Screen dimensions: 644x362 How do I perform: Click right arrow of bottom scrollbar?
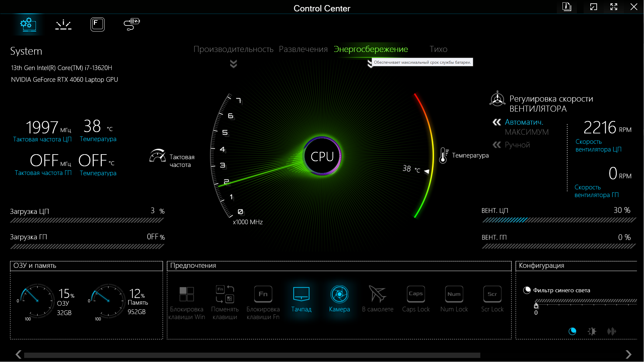tap(628, 354)
